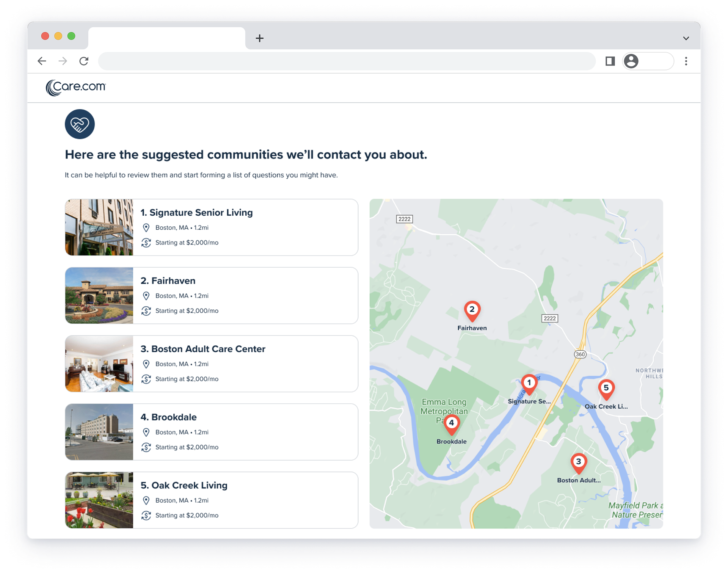The image size is (728, 572).
Task: Click Signature Senior Living building photo
Action: (x=99, y=227)
